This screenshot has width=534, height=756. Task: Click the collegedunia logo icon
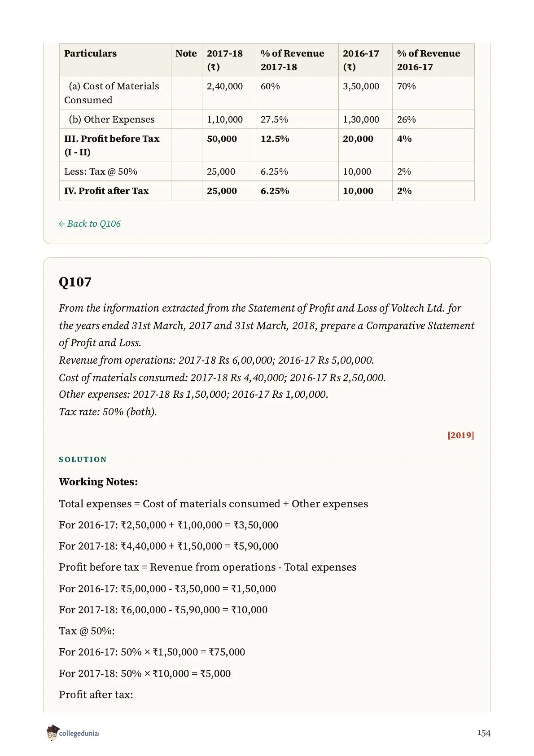(53, 733)
